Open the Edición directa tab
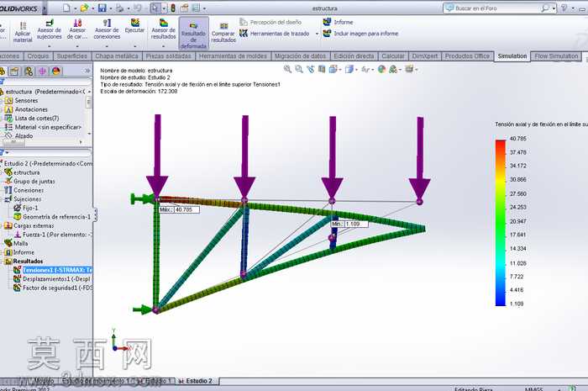The image size is (588, 391). (x=354, y=55)
